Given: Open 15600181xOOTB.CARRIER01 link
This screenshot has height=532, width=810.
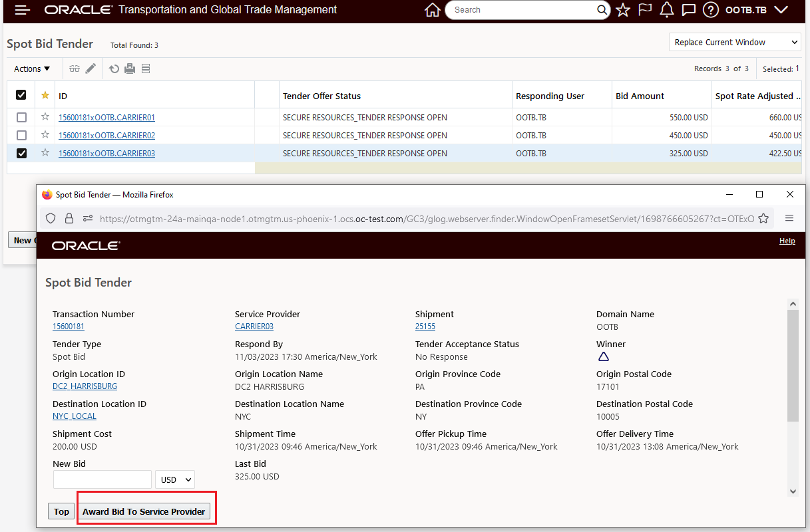Looking at the screenshot, I should [106, 118].
